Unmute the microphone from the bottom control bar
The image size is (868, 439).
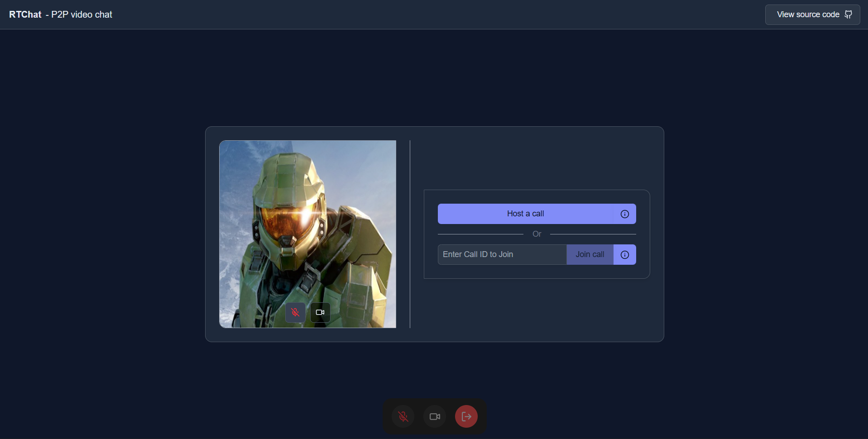[x=403, y=416]
